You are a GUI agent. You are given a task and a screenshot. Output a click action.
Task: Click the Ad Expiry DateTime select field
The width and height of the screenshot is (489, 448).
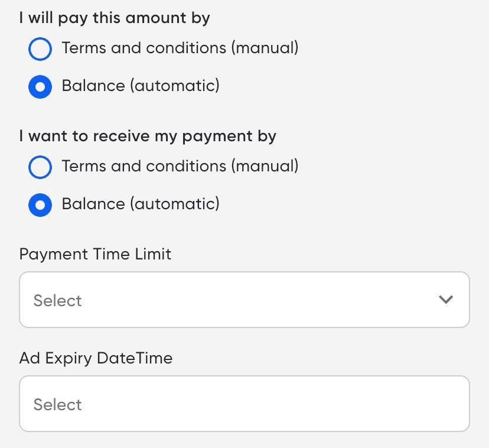244,404
